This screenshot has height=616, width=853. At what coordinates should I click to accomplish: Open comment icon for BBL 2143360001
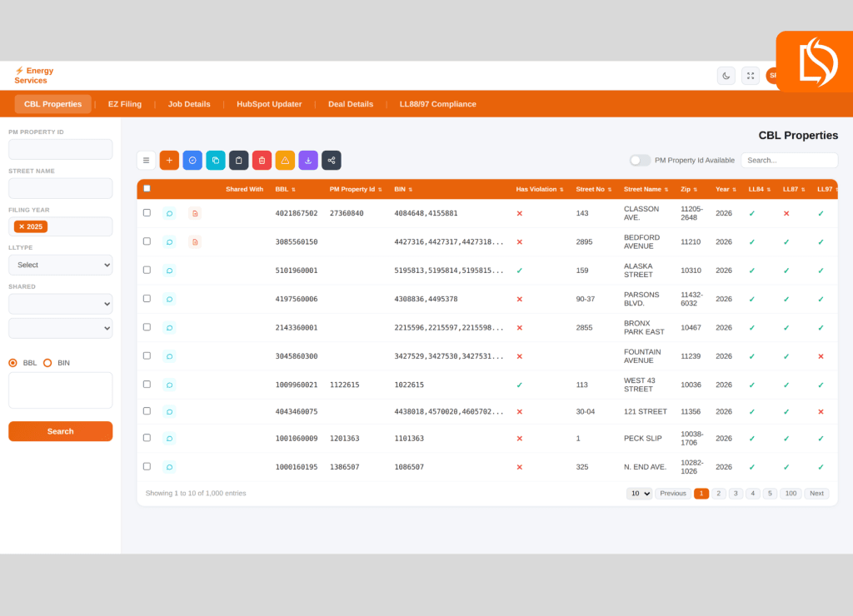tap(169, 328)
